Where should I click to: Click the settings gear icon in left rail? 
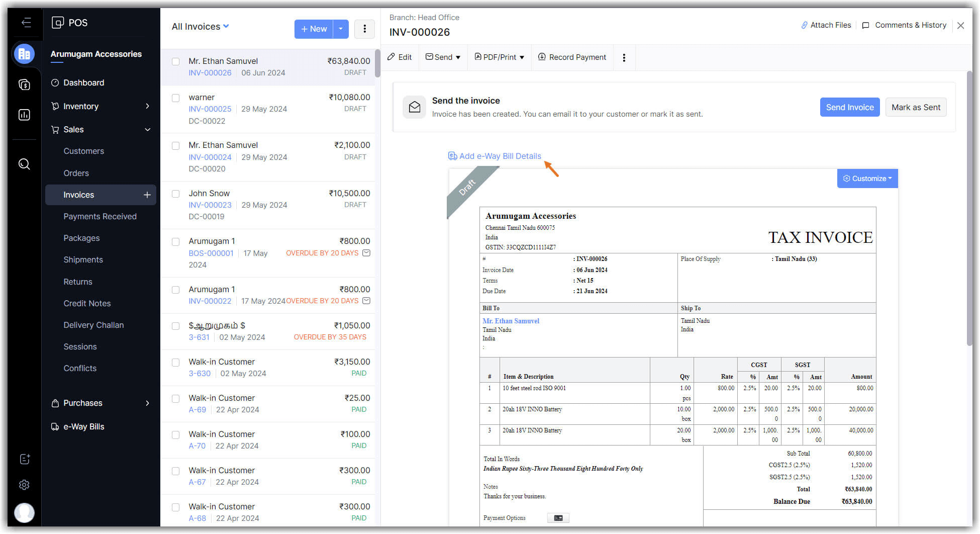point(24,485)
